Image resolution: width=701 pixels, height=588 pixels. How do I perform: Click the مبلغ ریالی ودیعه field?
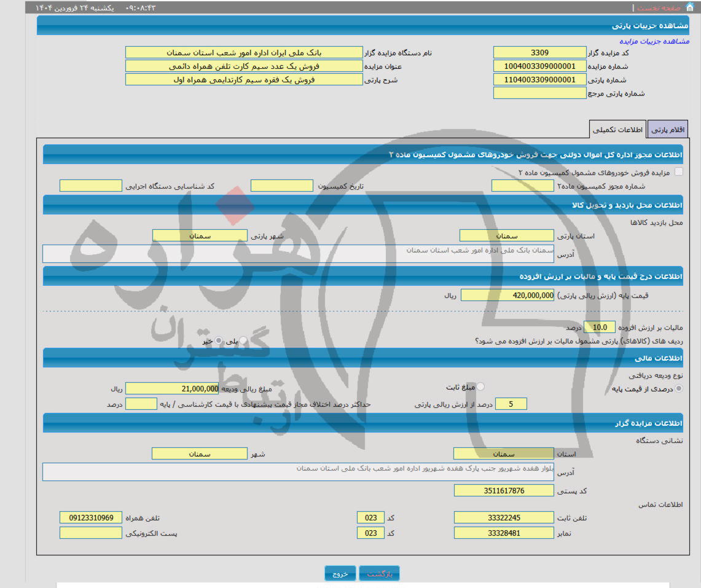[x=172, y=388]
